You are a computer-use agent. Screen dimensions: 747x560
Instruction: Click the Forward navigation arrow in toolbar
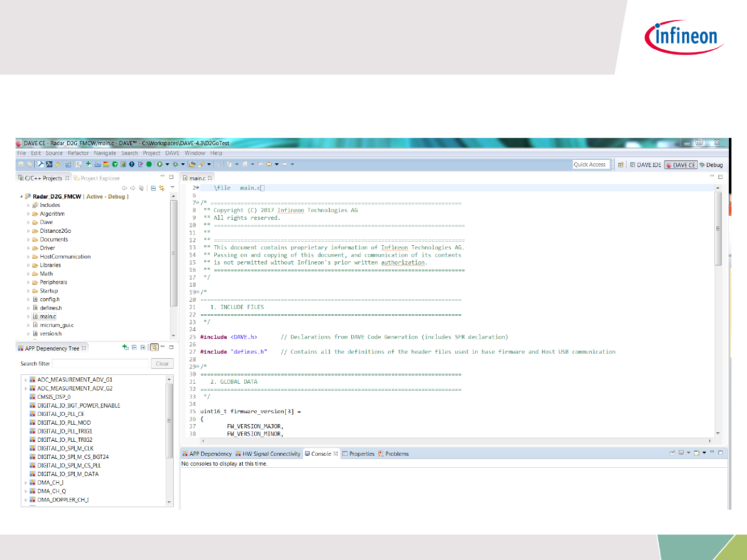click(284, 164)
